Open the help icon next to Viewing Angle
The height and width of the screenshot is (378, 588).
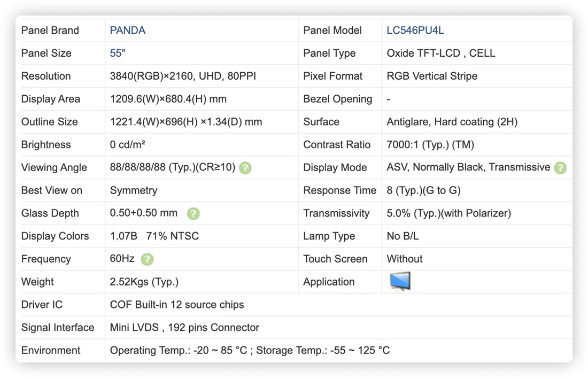245,168
